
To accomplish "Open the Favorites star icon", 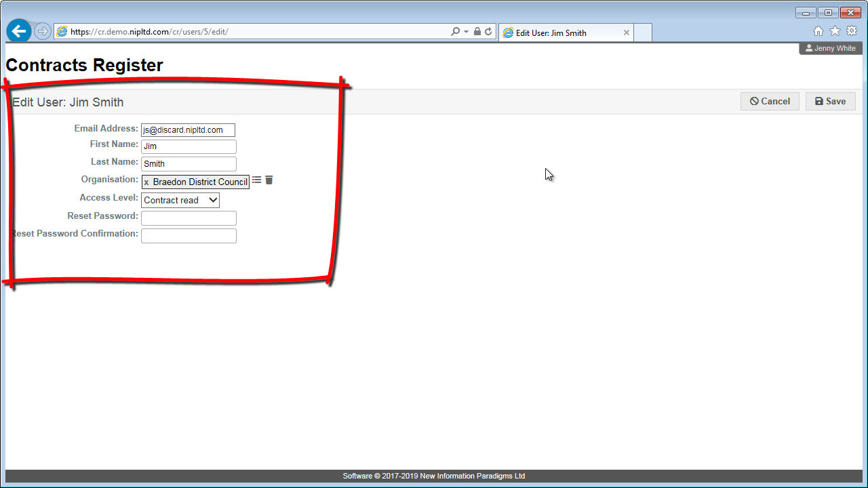I will (835, 31).
